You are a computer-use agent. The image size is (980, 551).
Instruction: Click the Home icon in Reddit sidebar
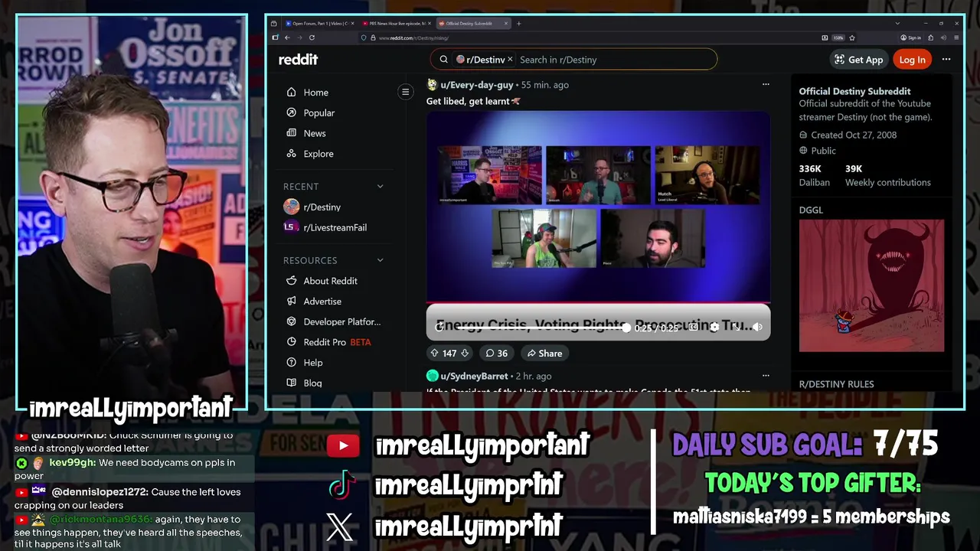click(x=291, y=92)
